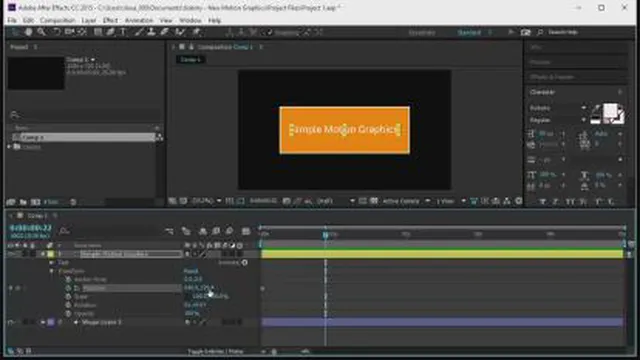Screen dimensions: 640x360
Task: Open the Effect menu
Action: 110,20
